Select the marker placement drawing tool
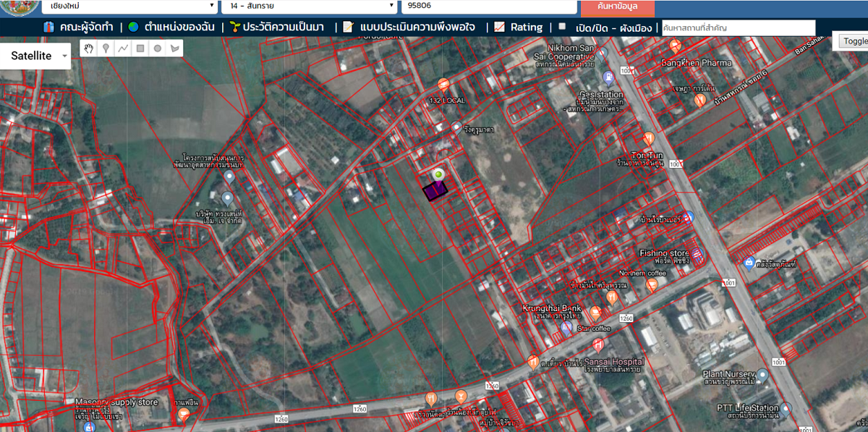The width and height of the screenshot is (868, 432). [x=106, y=48]
